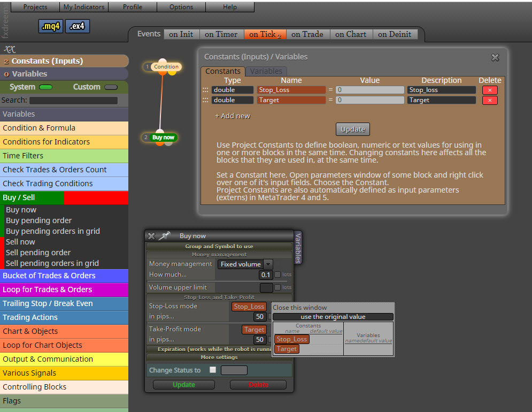Expand the Trailing Stop / Break Even category
The width and height of the screenshot is (532, 412).
pyautogui.click(x=64, y=304)
